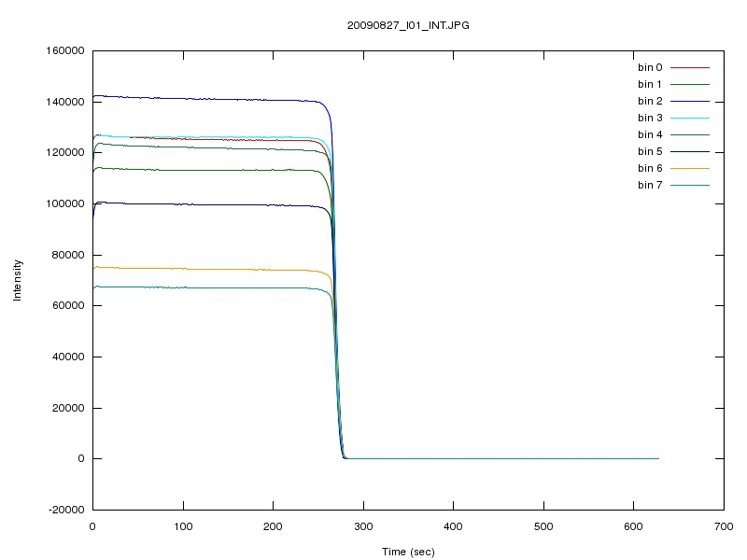The image size is (747, 560).
Task: Click the y-axis value 20000
Action: coord(67,408)
